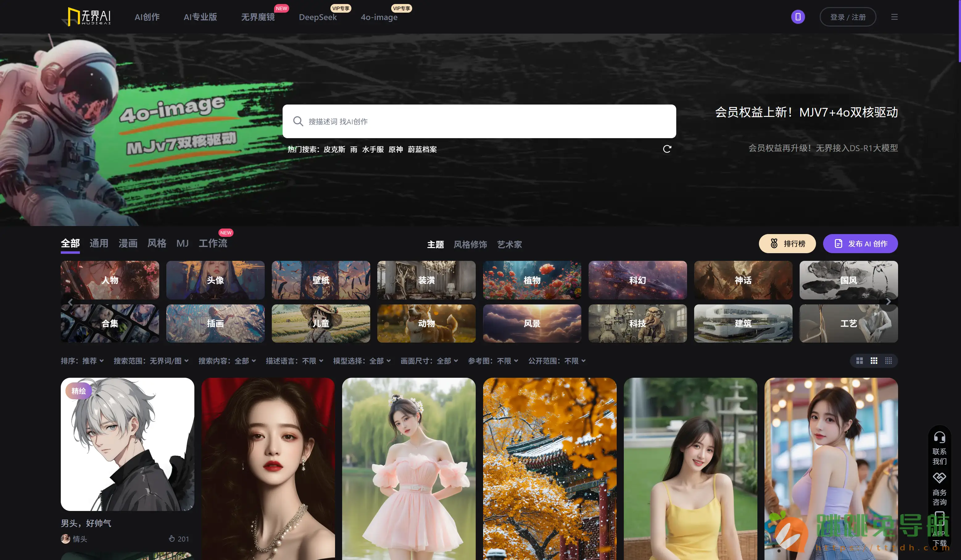Open the 会员权益上新 MJV7+4o banner text
The image size is (961, 560).
(806, 113)
